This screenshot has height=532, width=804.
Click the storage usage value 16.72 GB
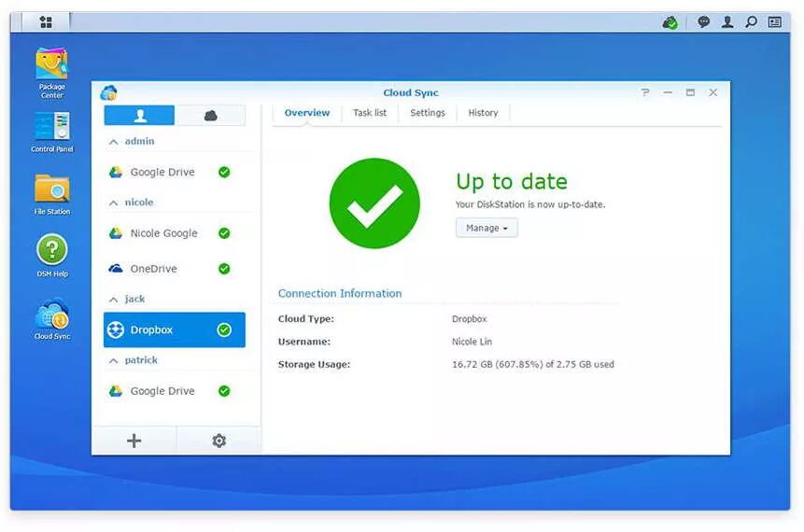tap(533, 364)
